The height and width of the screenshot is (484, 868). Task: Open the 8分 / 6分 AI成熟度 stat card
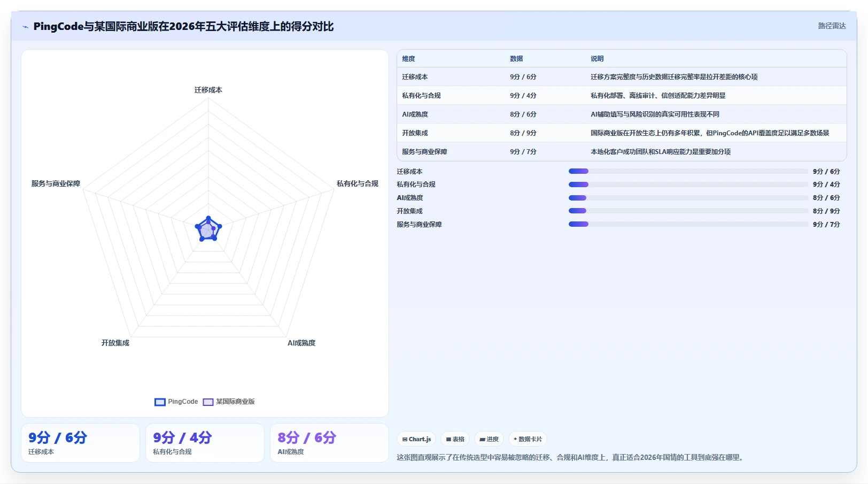(329, 443)
